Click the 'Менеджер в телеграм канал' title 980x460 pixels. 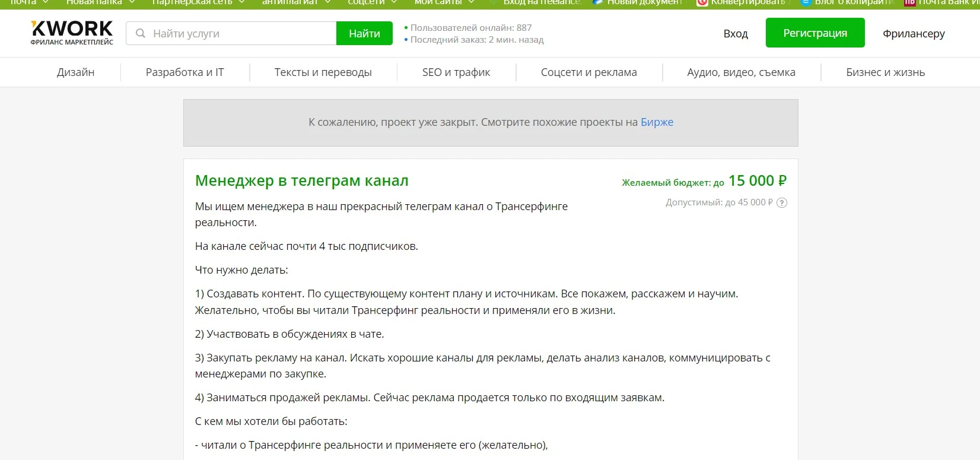tap(302, 180)
